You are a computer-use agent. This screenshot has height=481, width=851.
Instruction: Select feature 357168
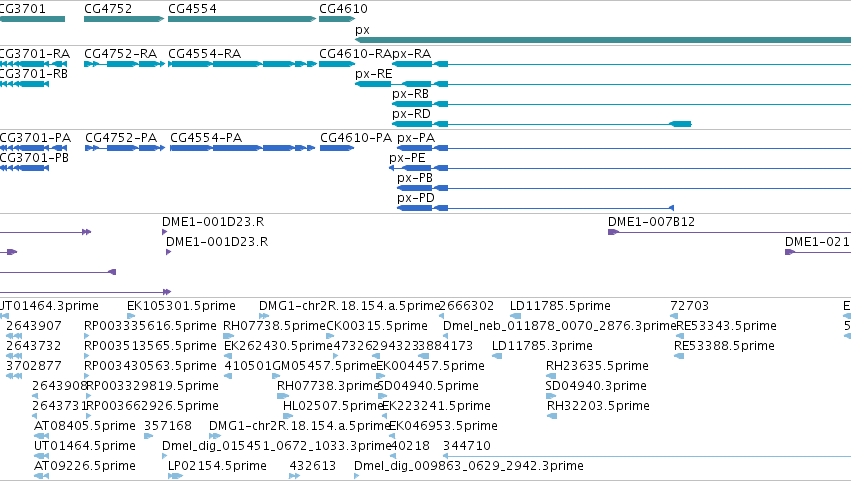tap(168, 427)
